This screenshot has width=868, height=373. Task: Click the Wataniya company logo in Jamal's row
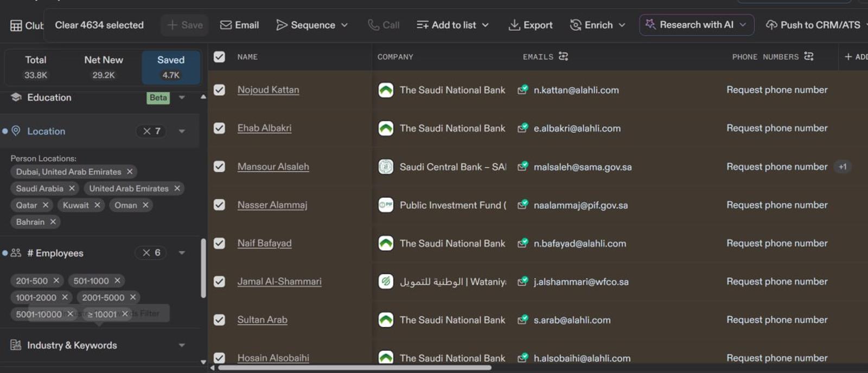pyautogui.click(x=386, y=281)
